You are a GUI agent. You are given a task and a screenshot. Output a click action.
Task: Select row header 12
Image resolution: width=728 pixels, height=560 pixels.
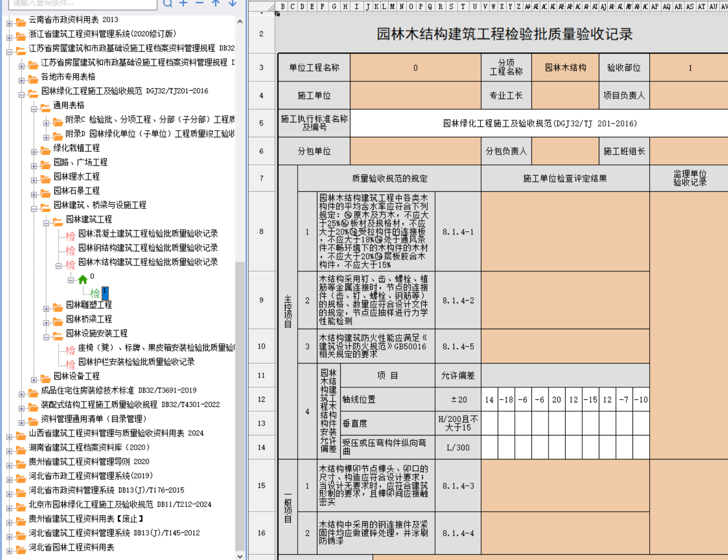click(261, 400)
